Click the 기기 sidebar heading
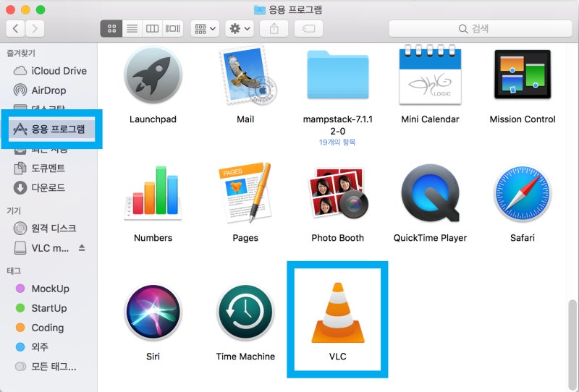The image size is (579, 392). (x=14, y=210)
